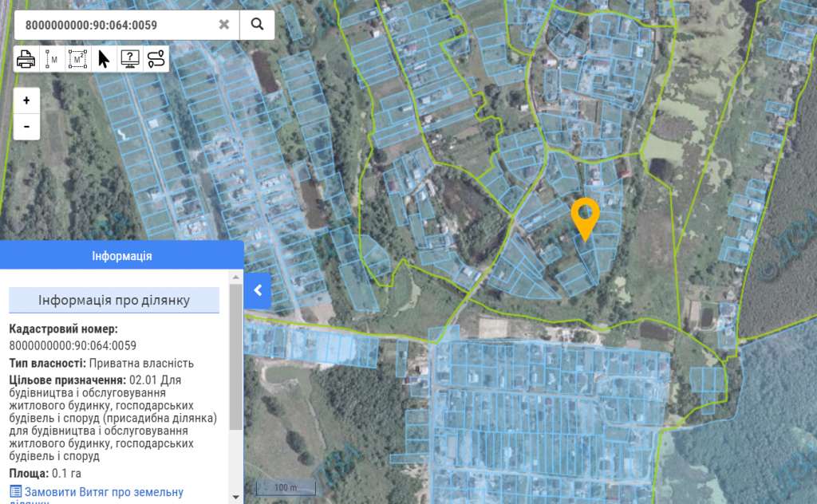Zoom out the map with minus
This screenshot has width=817, height=504.
pos(26,126)
